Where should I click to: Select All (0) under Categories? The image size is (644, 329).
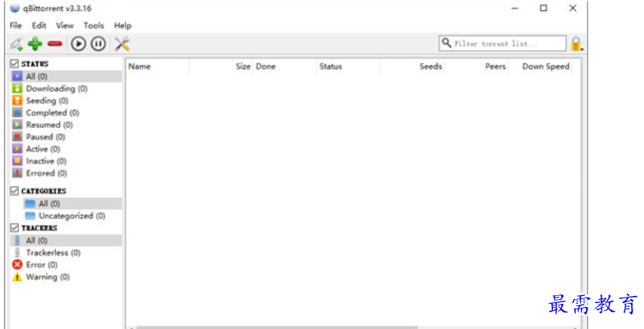pyautogui.click(x=72, y=203)
